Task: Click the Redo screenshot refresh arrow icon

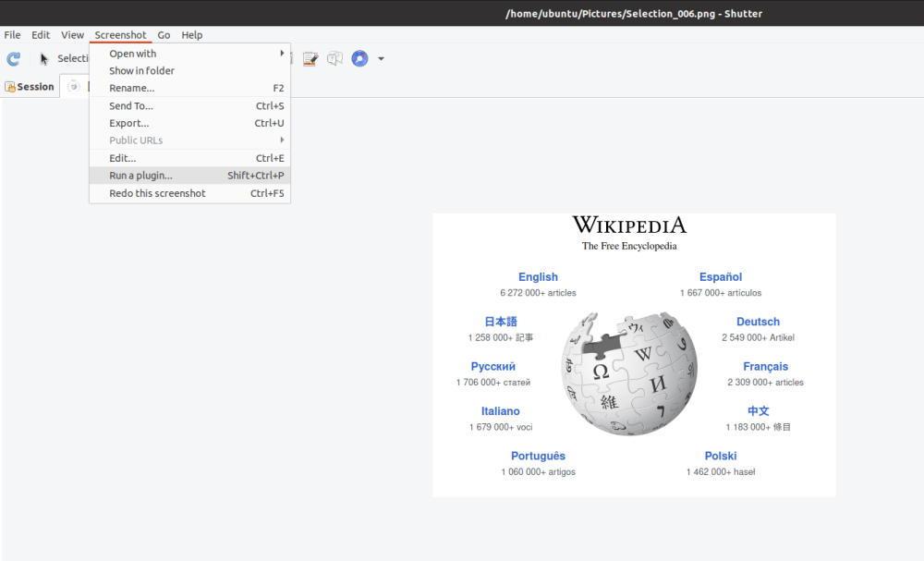Action: 14,58
